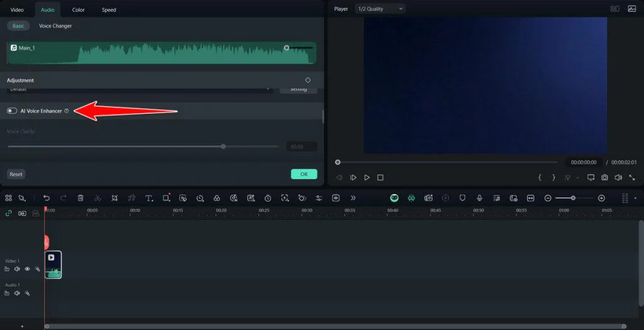Viewport: 644px width, 330px height.
Task: Click the stopwatch duration icon
Action: point(268,198)
